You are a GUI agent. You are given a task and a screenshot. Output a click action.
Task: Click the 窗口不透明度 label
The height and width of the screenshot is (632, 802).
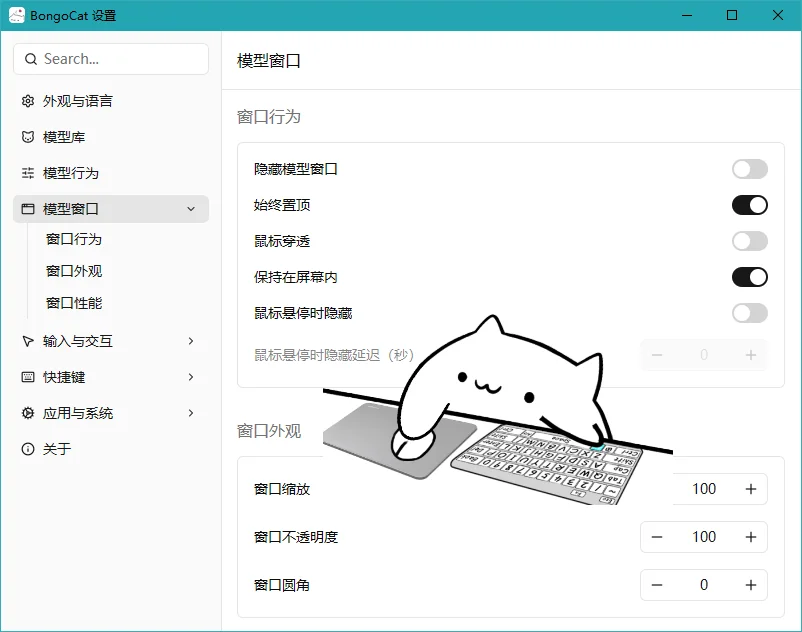pyautogui.click(x=296, y=537)
